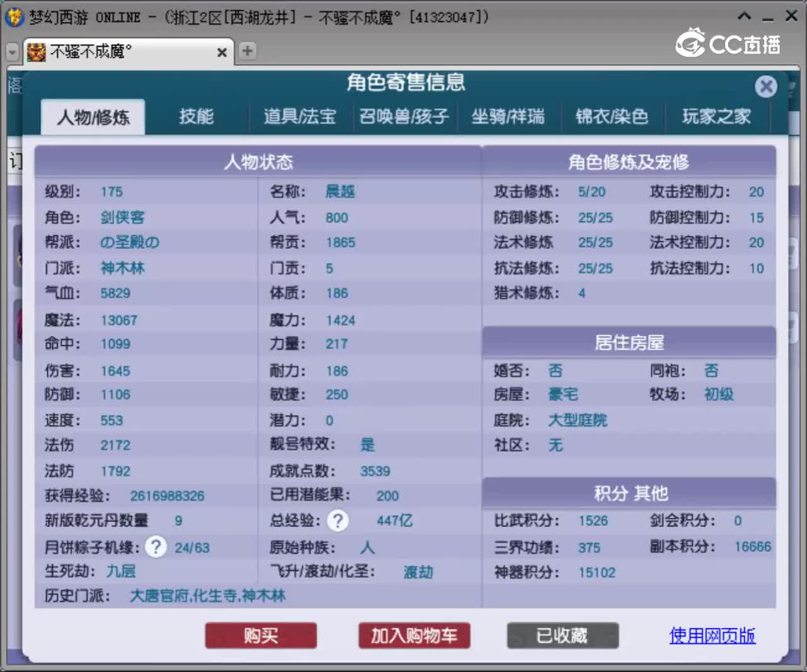Image resolution: width=807 pixels, height=672 pixels.
Task: Click 靓号特效 value 是
Action: tap(368, 445)
